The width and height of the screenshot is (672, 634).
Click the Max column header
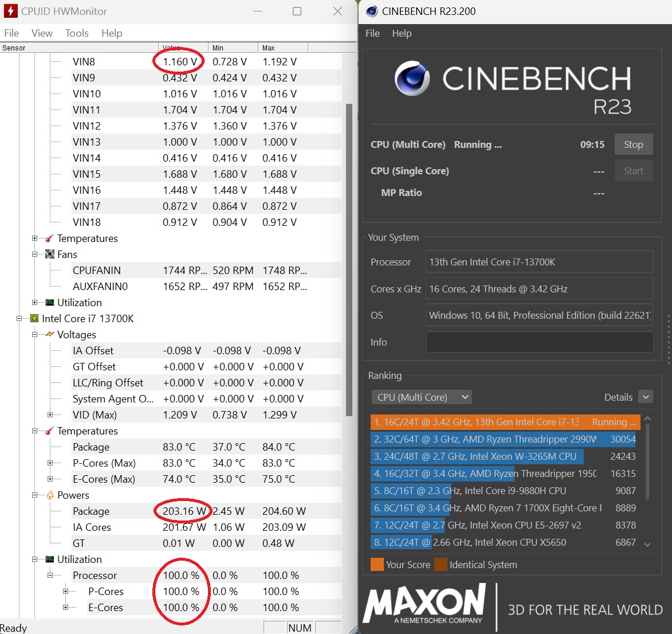(x=283, y=48)
